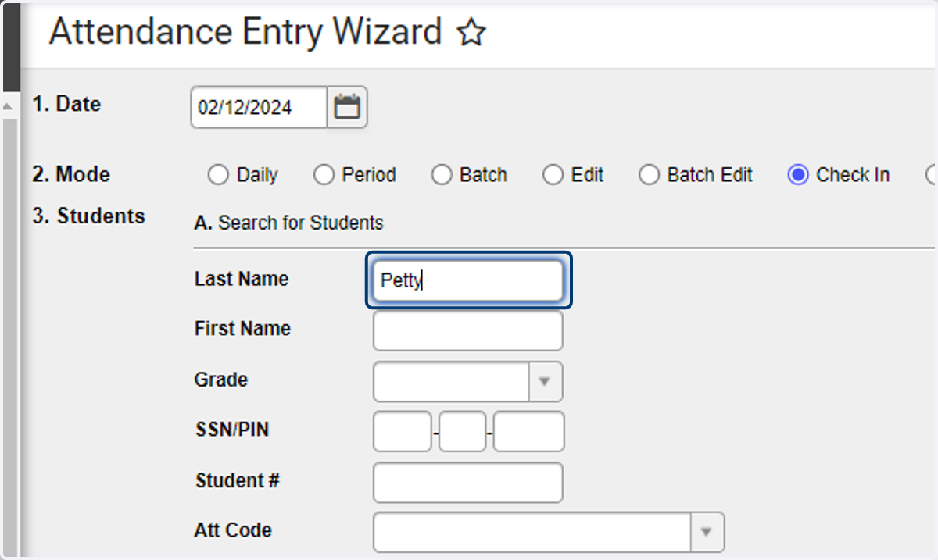Select the Daily mode radio button
This screenshot has width=938, height=560.
[x=217, y=175]
